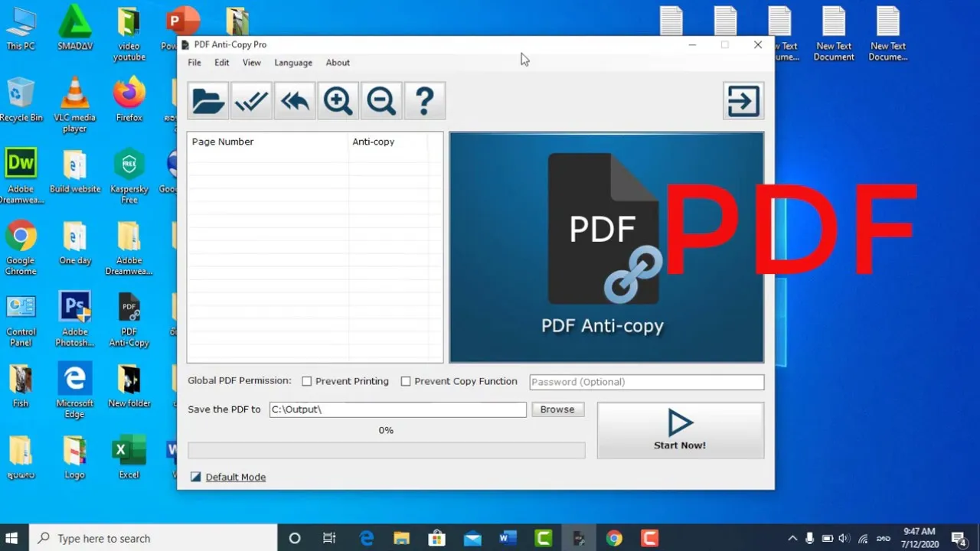Click the Browse button
Screen dimensions: 980x551
point(557,409)
